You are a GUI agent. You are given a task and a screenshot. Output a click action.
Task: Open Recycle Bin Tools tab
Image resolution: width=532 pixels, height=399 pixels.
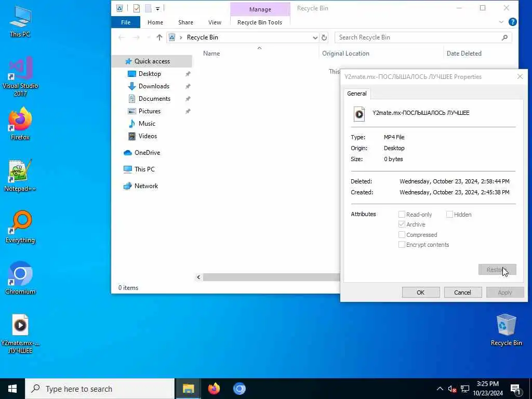tap(260, 22)
